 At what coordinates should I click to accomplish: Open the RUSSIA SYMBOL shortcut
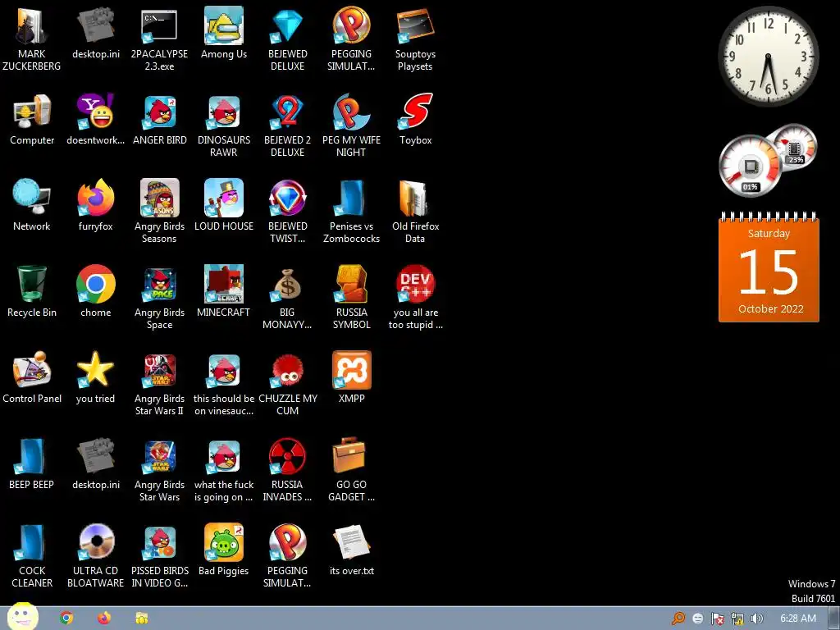point(351,285)
